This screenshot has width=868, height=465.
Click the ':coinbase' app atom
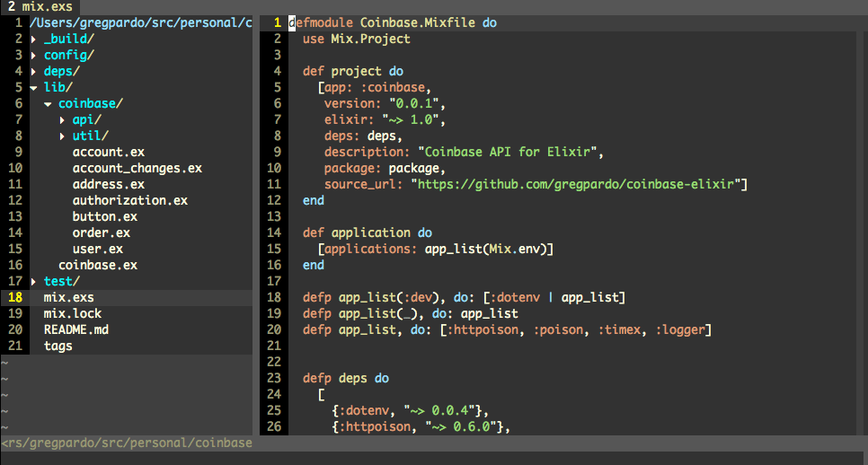coord(393,87)
